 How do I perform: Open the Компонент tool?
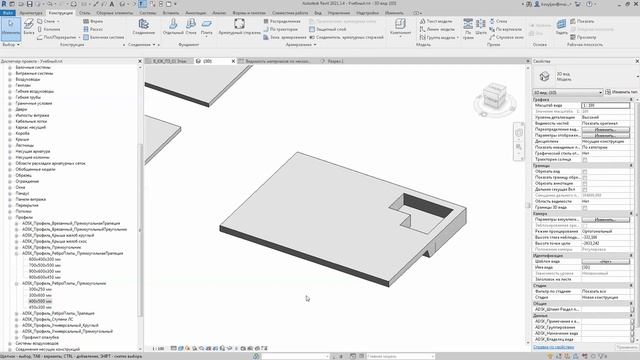click(400, 27)
